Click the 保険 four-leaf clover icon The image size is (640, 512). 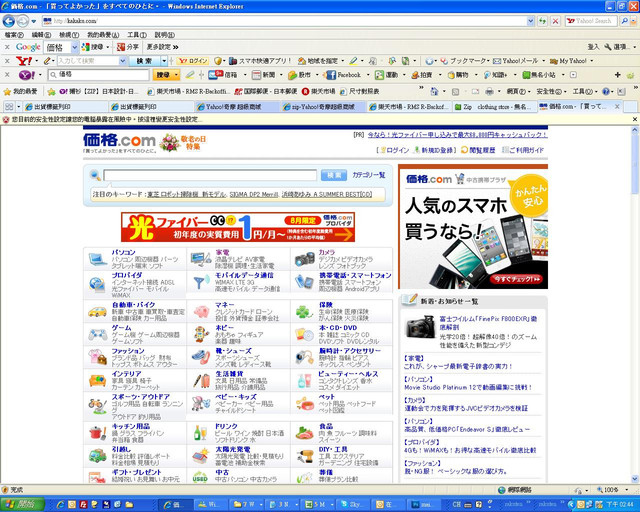coord(304,312)
